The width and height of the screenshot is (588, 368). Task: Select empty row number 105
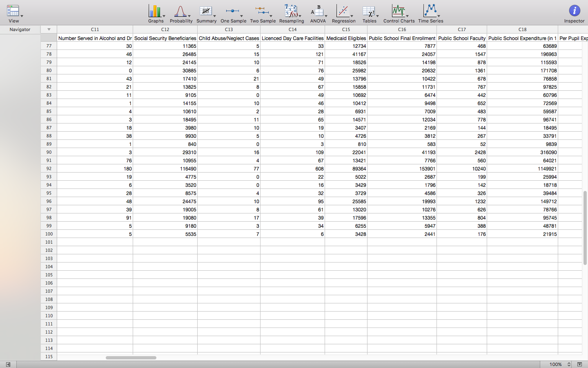[x=49, y=275]
